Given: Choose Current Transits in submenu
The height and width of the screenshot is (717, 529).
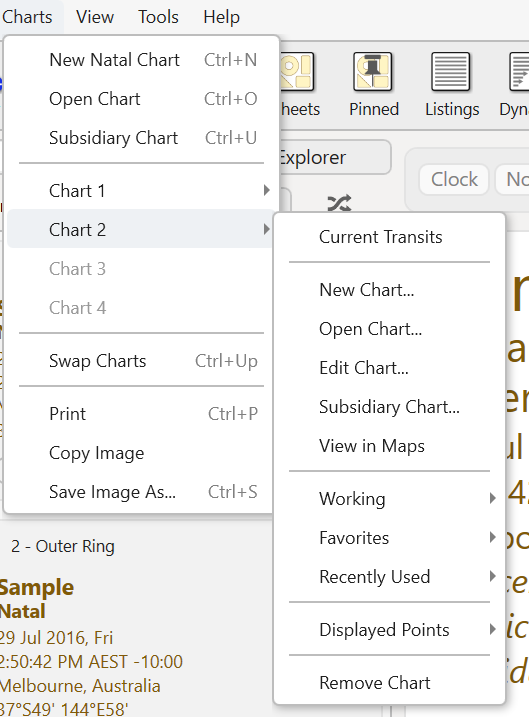Looking at the screenshot, I should point(389,237).
